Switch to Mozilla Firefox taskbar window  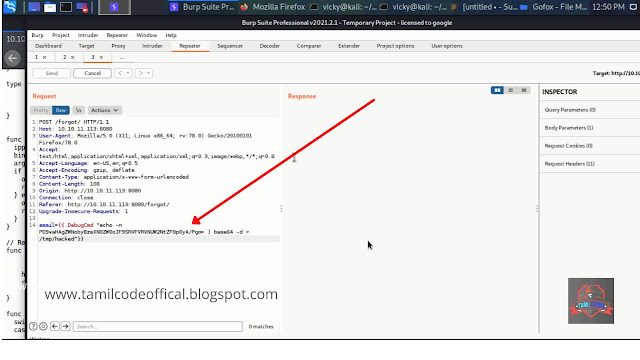pyautogui.click(x=273, y=7)
